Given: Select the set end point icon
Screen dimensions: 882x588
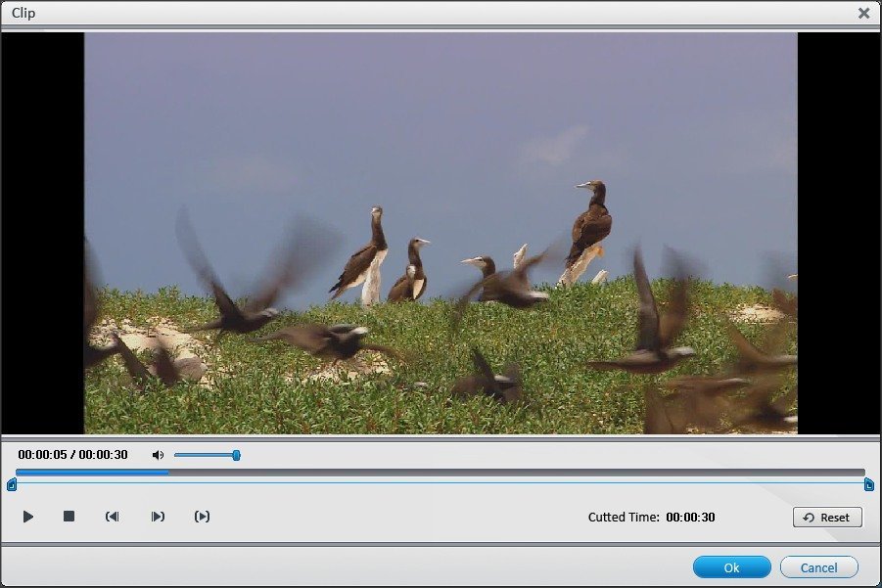Looking at the screenshot, I should 203,517.
